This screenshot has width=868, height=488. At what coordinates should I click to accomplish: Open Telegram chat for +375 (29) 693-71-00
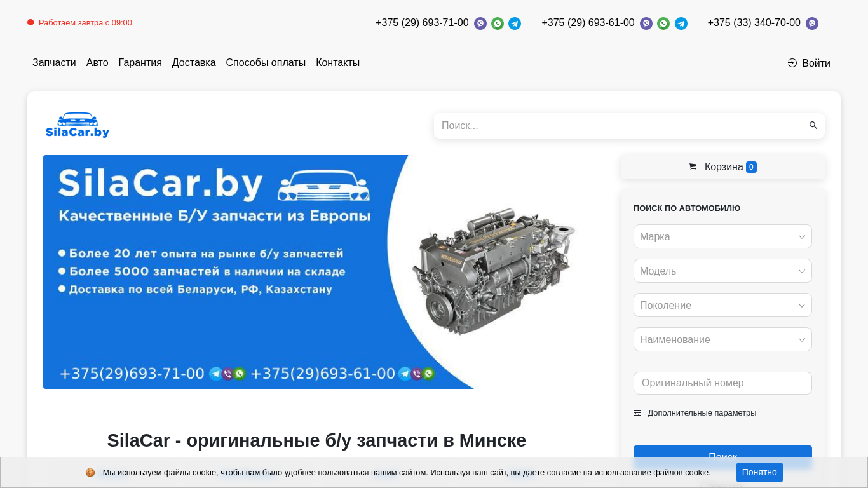point(515,24)
